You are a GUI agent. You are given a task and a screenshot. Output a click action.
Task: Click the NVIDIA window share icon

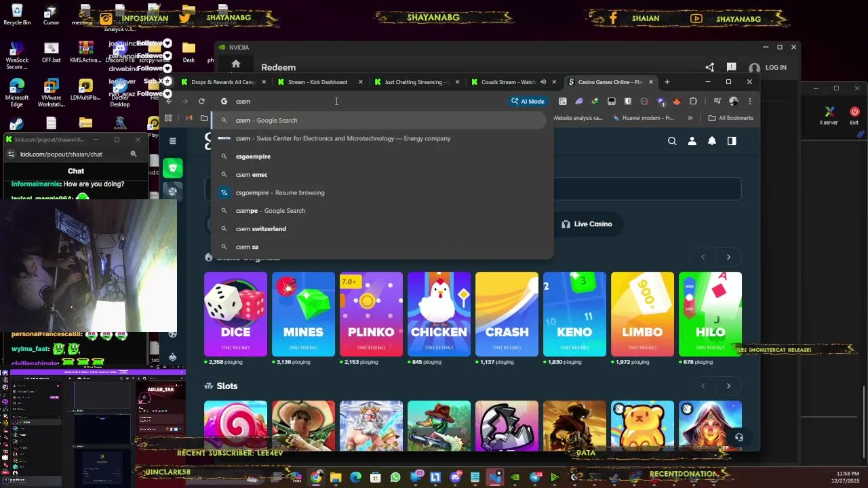(709, 67)
